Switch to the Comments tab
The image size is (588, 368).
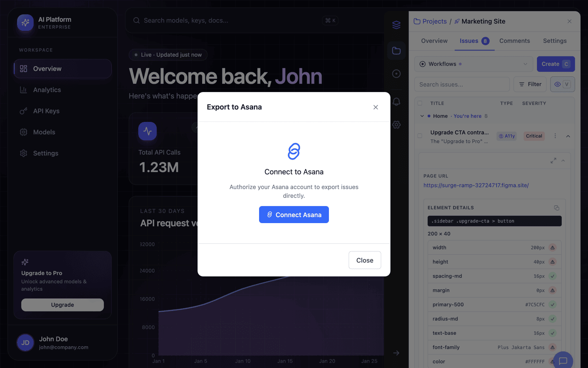(514, 41)
